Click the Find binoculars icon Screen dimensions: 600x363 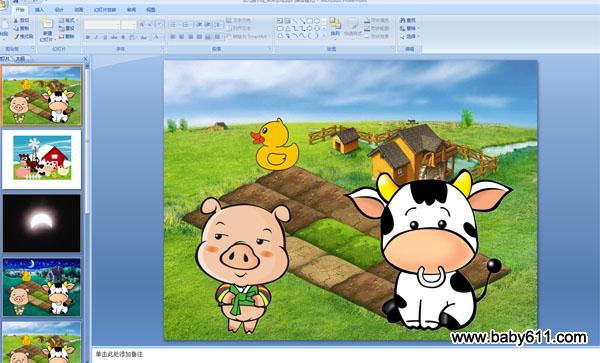click(403, 20)
